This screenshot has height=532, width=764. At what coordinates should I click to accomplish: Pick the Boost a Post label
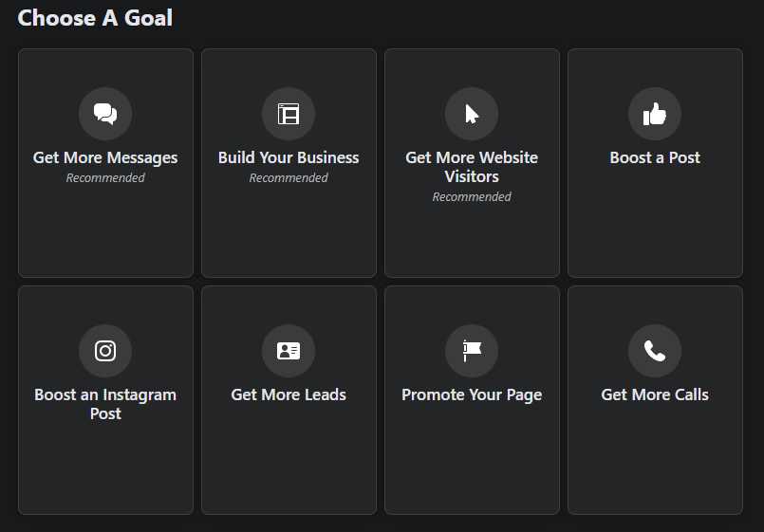click(655, 157)
